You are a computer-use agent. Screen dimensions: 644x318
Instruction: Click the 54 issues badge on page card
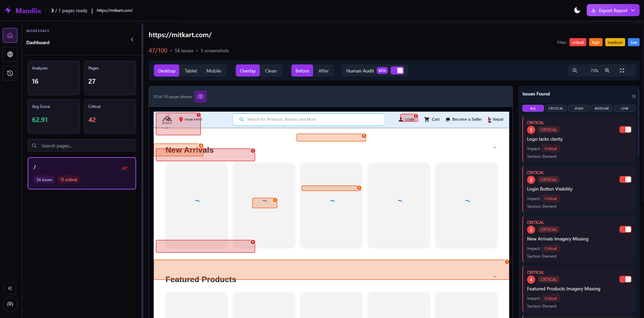pos(44,180)
